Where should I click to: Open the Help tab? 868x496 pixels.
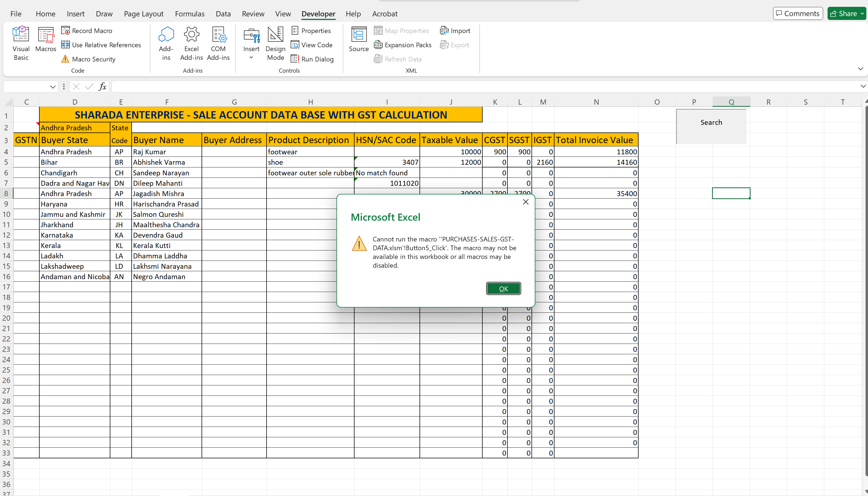(x=353, y=14)
